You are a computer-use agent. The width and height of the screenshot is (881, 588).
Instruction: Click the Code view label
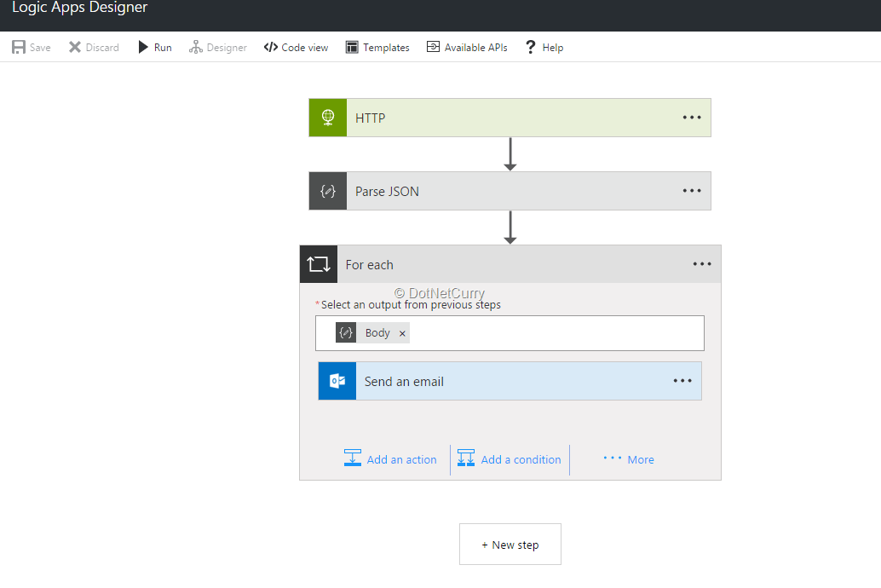pyautogui.click(x=304, y=48)
